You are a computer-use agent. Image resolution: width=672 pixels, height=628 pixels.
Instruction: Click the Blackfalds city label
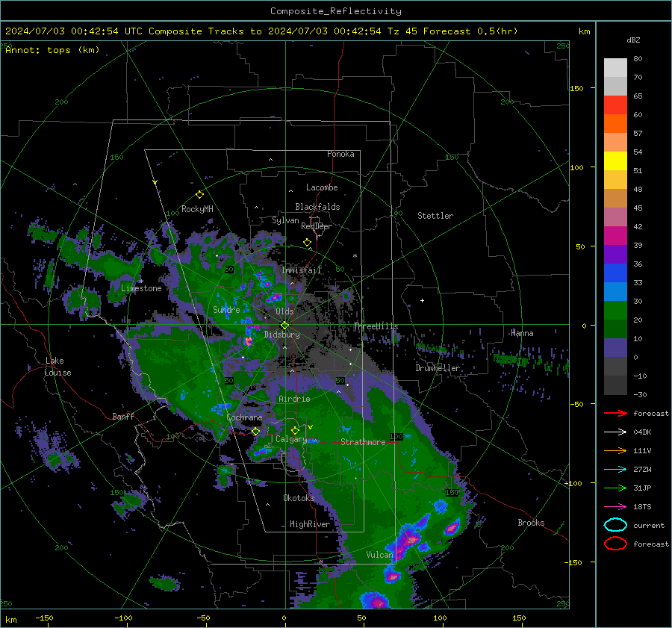[x=317, y=207]
